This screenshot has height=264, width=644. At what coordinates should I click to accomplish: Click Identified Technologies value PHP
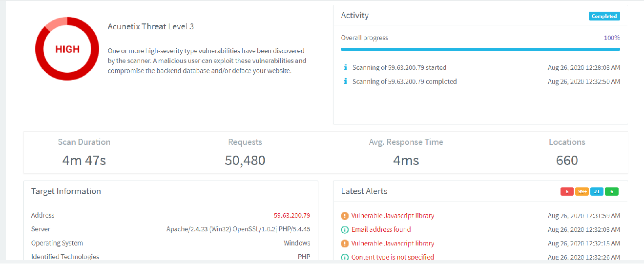304,257
